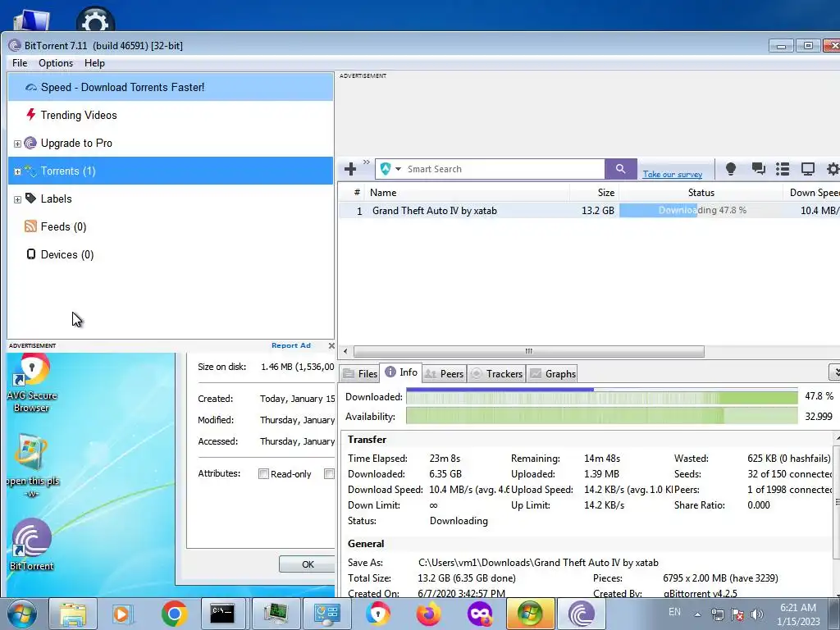840x630 pixels.
Task: Sort by # column header
Action: pos(356,193)
